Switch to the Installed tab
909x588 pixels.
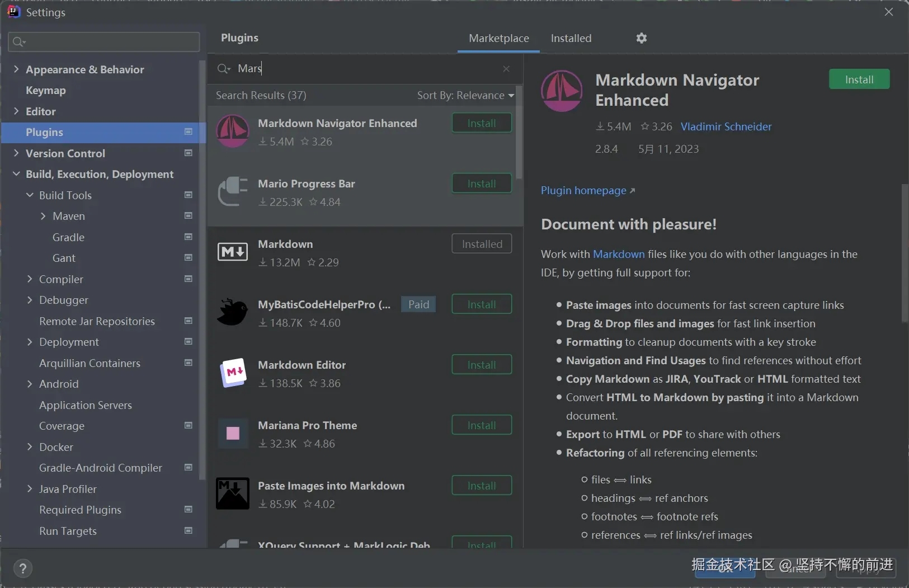tap(571, 38)
